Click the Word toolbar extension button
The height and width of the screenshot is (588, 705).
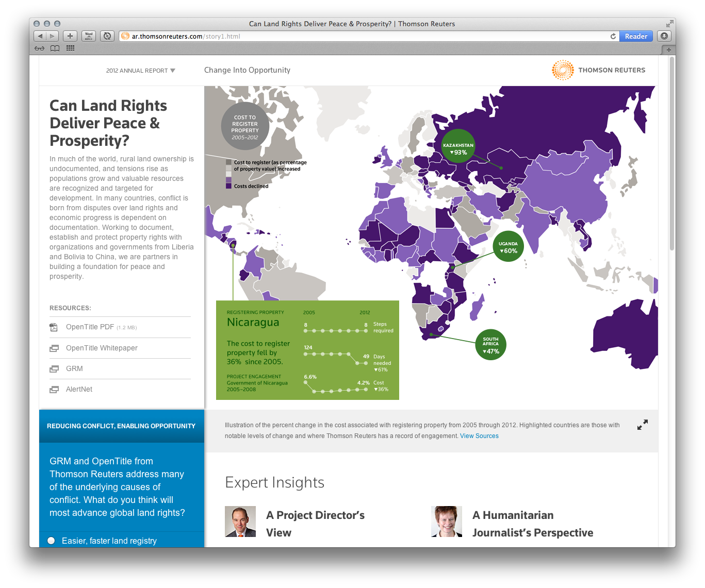[89, 36]
